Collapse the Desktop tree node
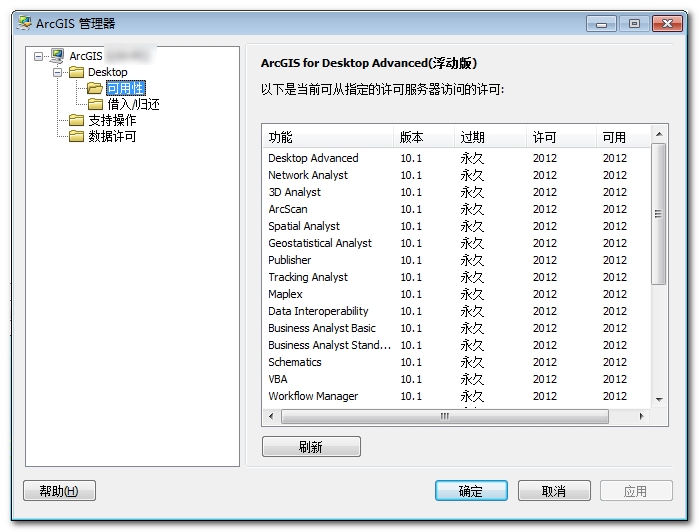This screenshot has height=532, width=699. pos(58,72)
